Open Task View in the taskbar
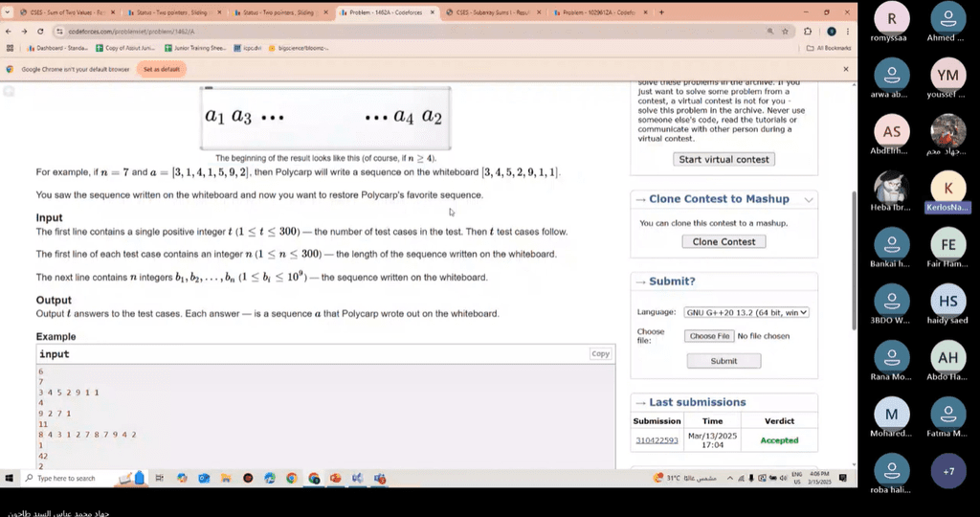Image resolution: width=980 pixels, height=517 pixels. click(160, 479)
